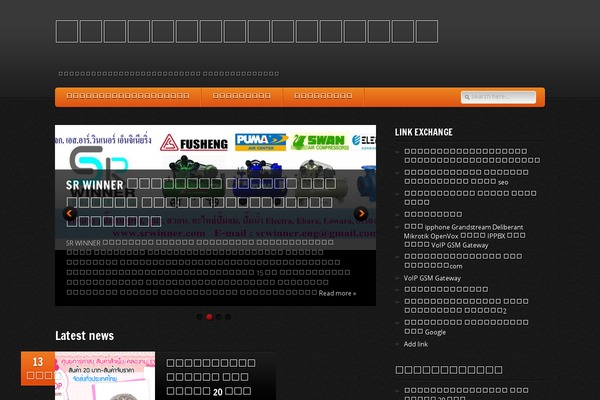Open the longest, leftmost orange navigation menu item

pos(128,96)
